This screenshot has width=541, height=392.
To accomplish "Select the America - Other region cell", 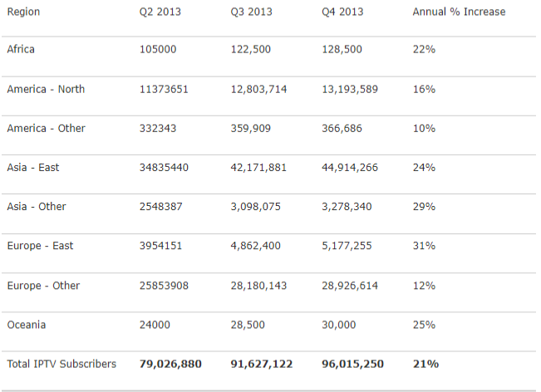I will (46, 129).
